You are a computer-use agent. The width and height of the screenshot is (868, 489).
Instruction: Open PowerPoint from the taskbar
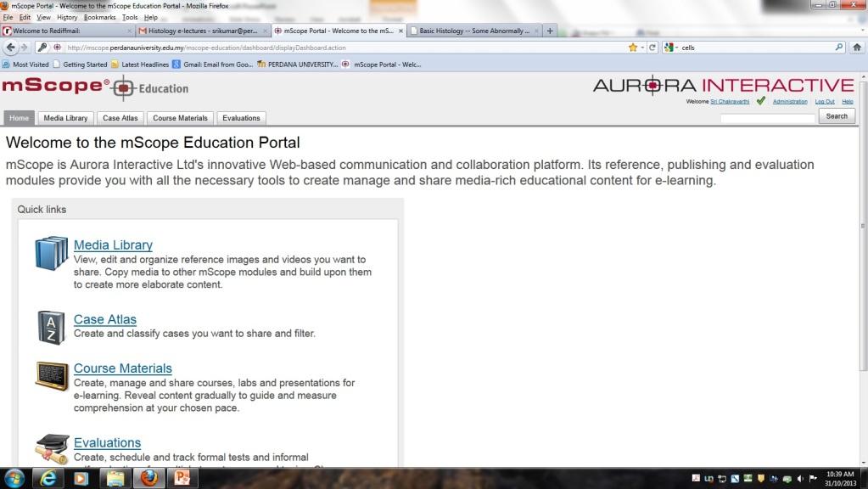coord(182,478)
